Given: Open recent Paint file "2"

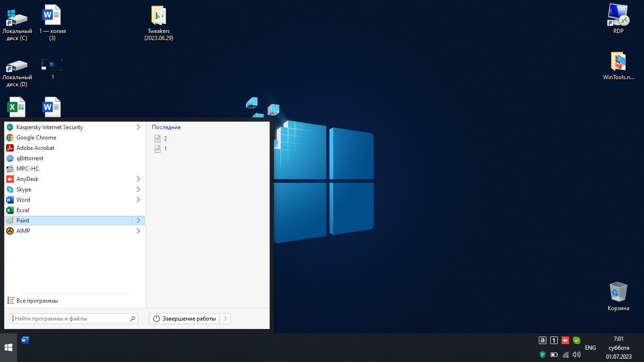Looking at the screenshot, I should tap(165, 139).
